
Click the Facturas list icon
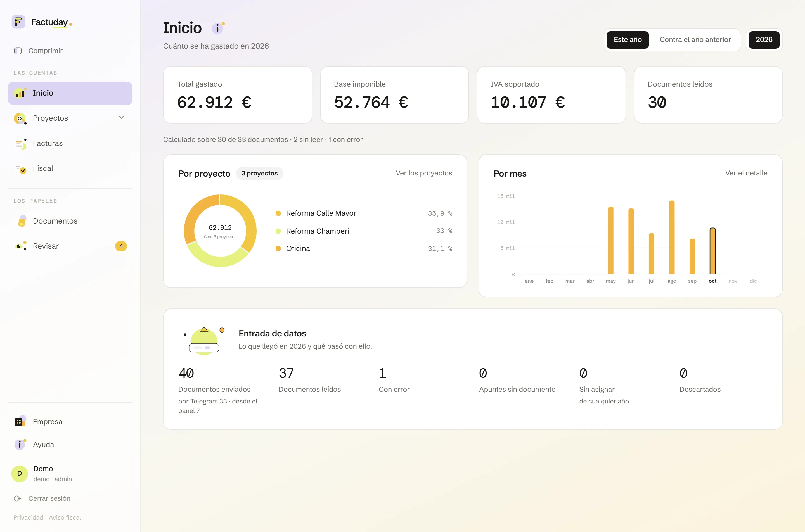click(x=21, y=144)
